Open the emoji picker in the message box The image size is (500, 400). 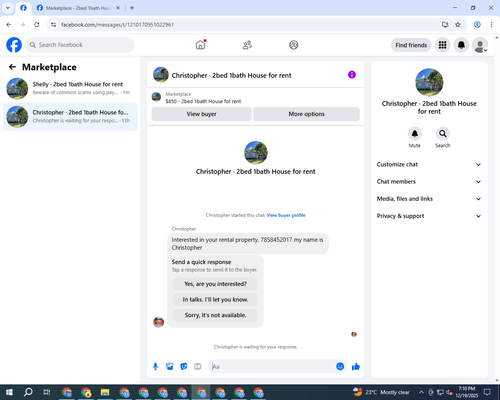point(340,367)
